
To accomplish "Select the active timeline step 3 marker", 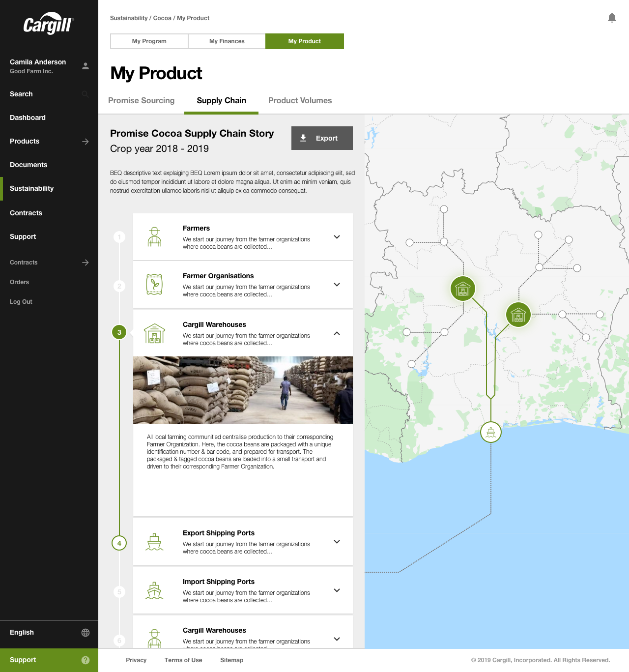I will [119, 332].
